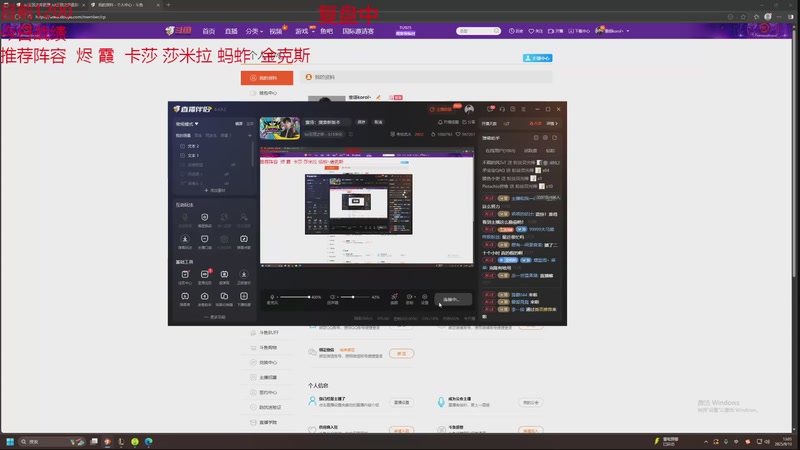The width and height of the screenshot is (800, 450).
Task: Open the settings gear in companion bottom bar
Action: pyautogui.click(x=424, y=298)
